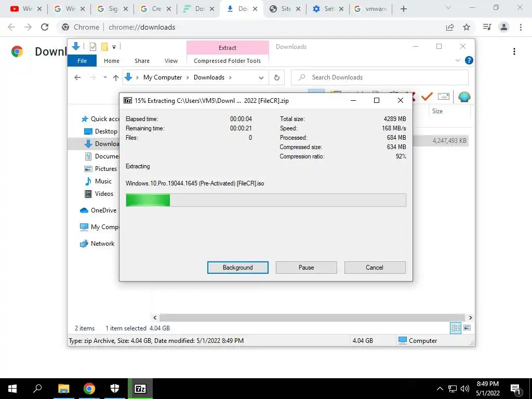Reload the Chrome page

click(45, 27)
